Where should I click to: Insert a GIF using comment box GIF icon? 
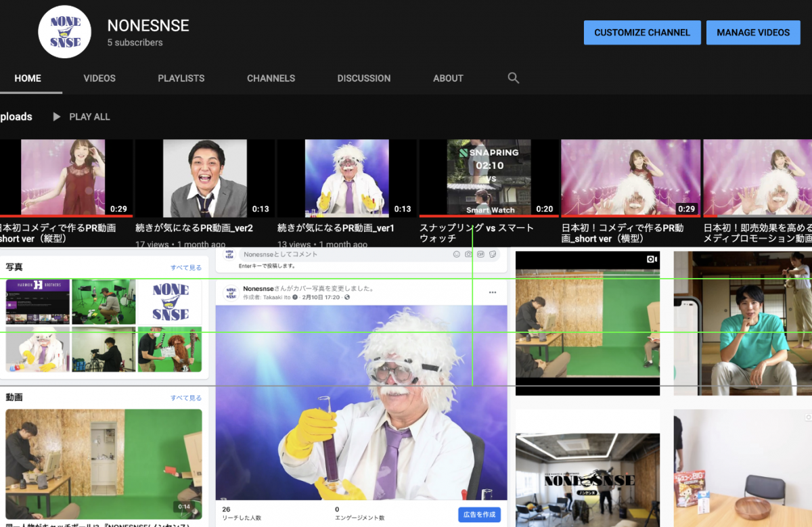pyautogui.click(x=480, y=254)
